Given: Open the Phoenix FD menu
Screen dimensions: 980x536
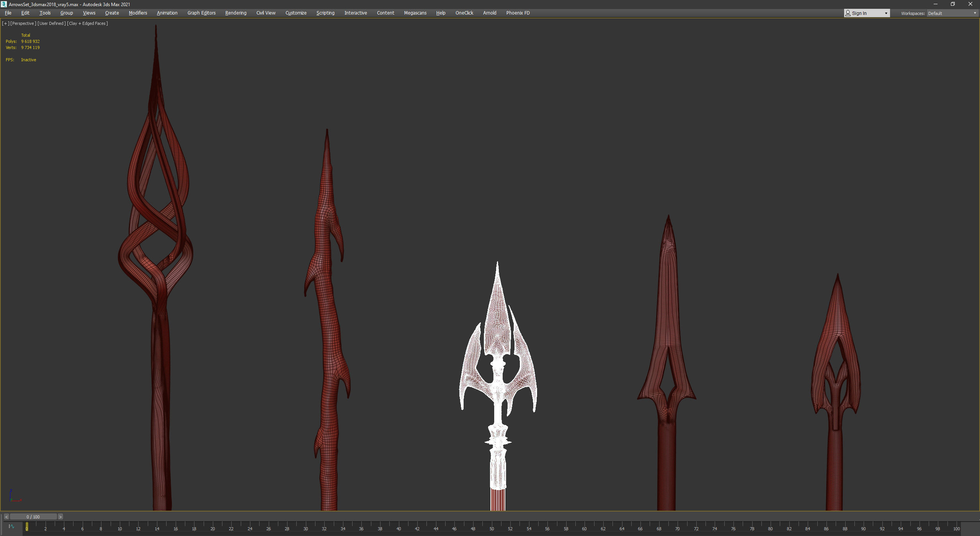Looking at the screenshot, I should pyautogui.click(x=518, y=13).
